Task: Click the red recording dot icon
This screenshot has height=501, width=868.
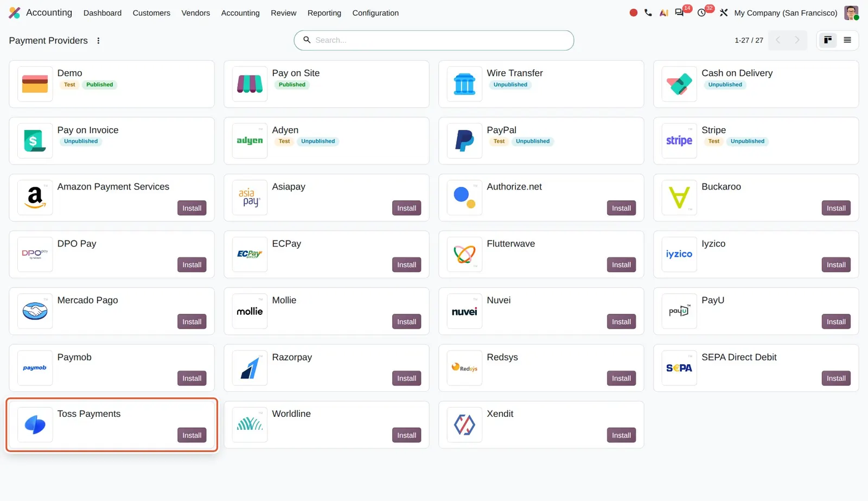Action: coord(633,12)
